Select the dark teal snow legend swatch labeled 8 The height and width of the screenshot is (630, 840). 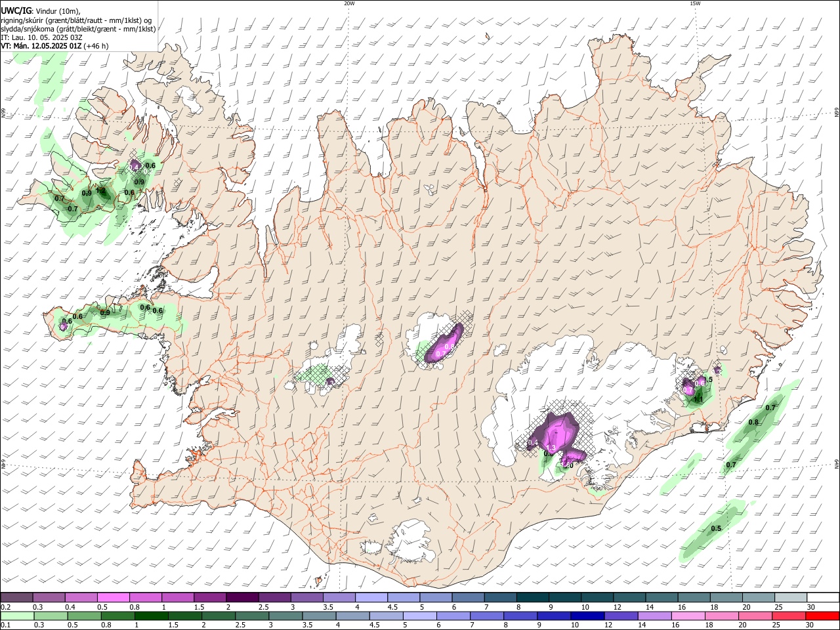pos(532,598)
